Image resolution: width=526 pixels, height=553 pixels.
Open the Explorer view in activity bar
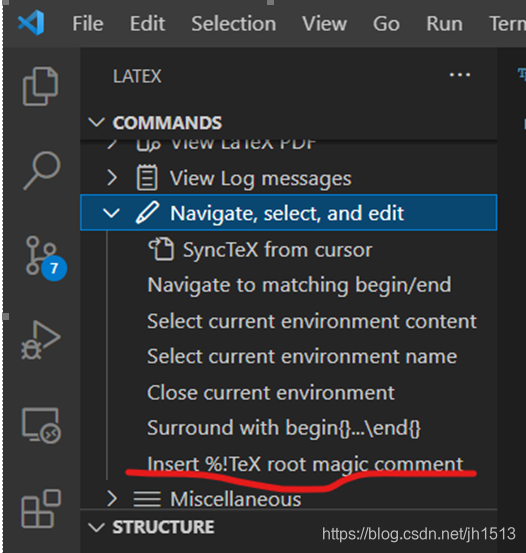coord(41,86)
